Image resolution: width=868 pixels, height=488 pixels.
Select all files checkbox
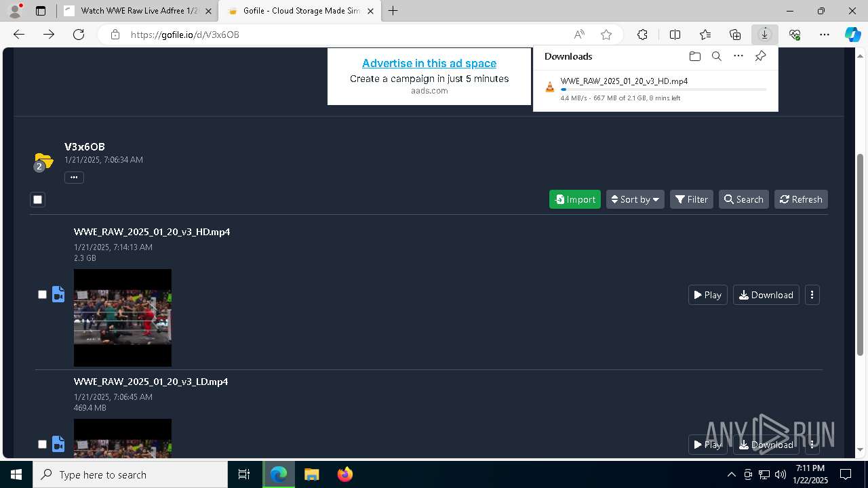click(x=38, y=199)
